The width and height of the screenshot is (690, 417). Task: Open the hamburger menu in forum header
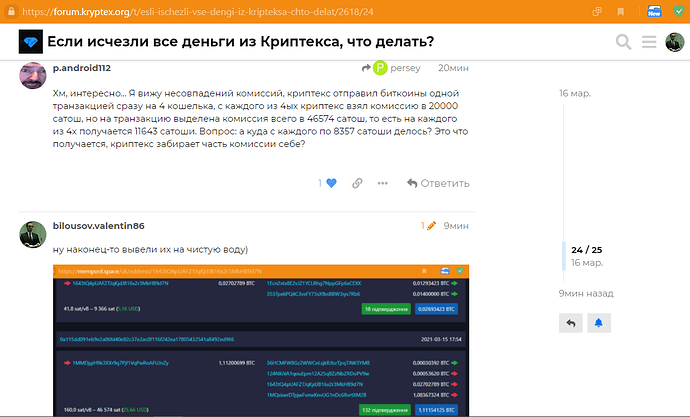point(649,42)
